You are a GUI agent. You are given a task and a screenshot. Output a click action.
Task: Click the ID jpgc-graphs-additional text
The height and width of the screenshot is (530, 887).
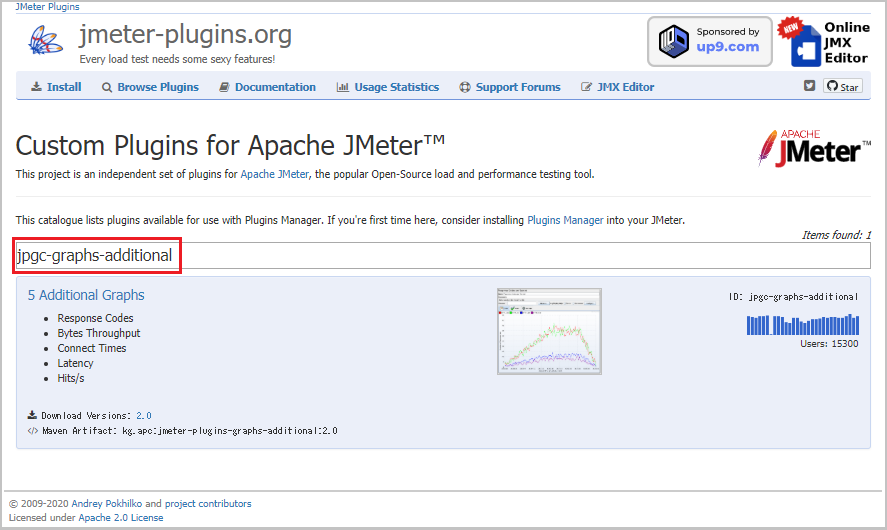pos(793,297)
